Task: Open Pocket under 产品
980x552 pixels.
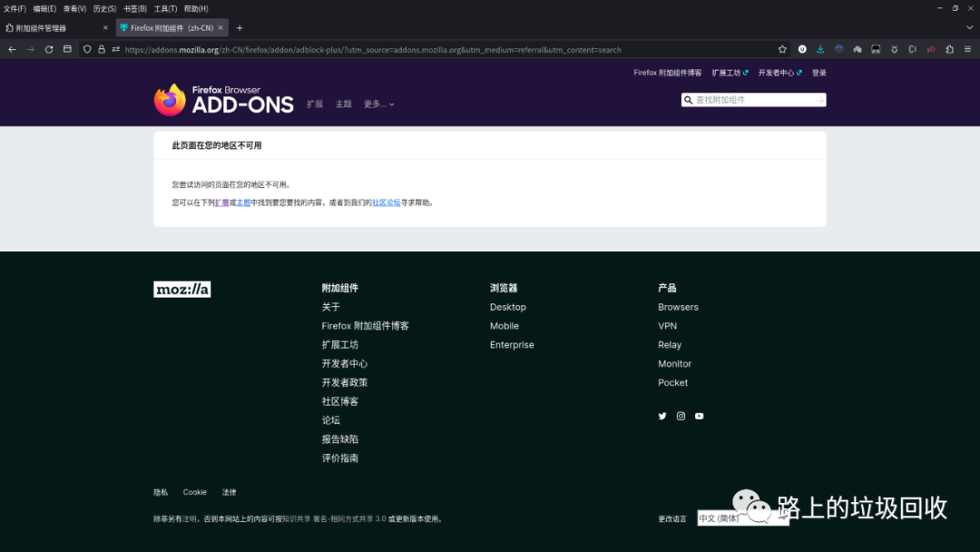Action: 672,382
